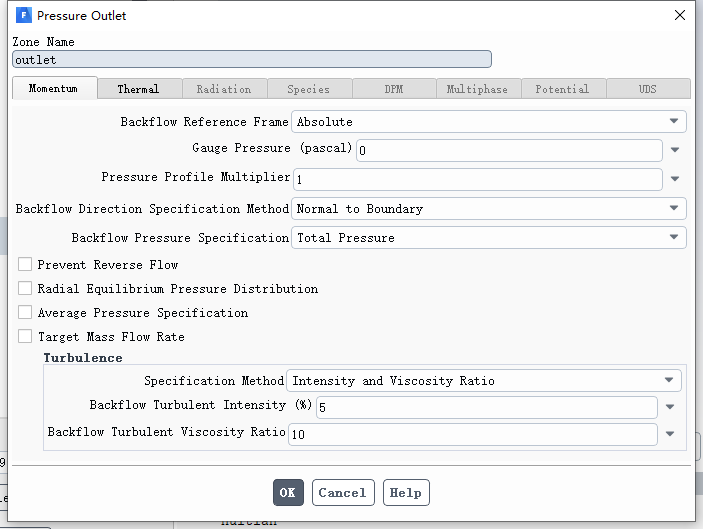Open Backflow Turbulent Viscosity Ratio options arrow
The height and width of the screenshot is (529, 703).
pos(670,434)
